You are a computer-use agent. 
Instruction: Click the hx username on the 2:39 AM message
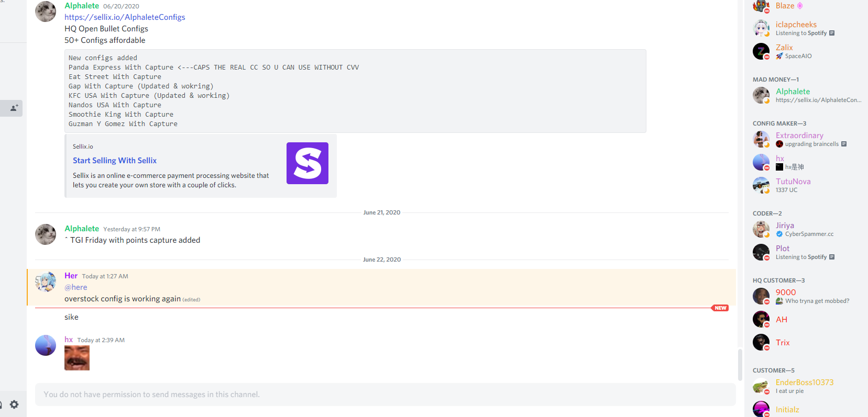click(69, 340)
